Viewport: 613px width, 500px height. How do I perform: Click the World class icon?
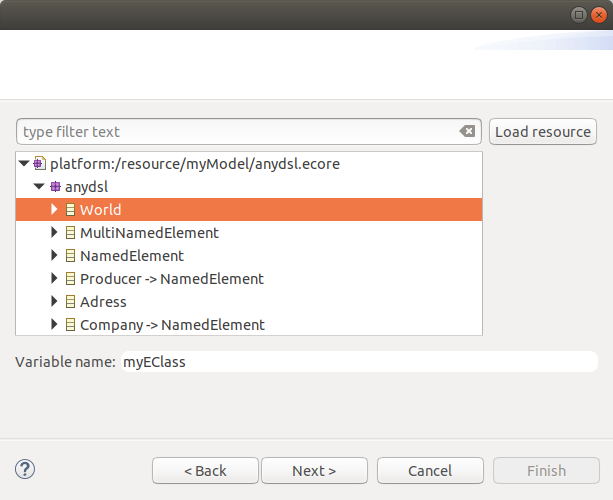(x=70, y=210)
